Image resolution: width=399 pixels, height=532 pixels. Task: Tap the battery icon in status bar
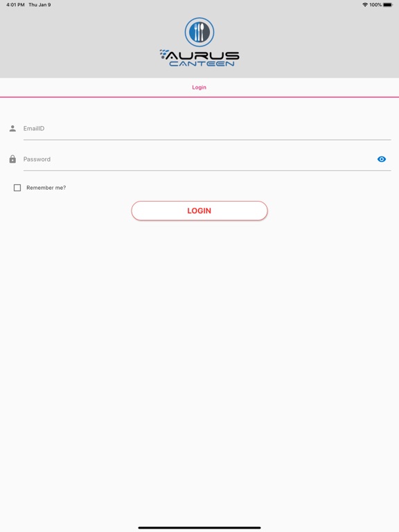pyautogui.click(x=388, y=5)
